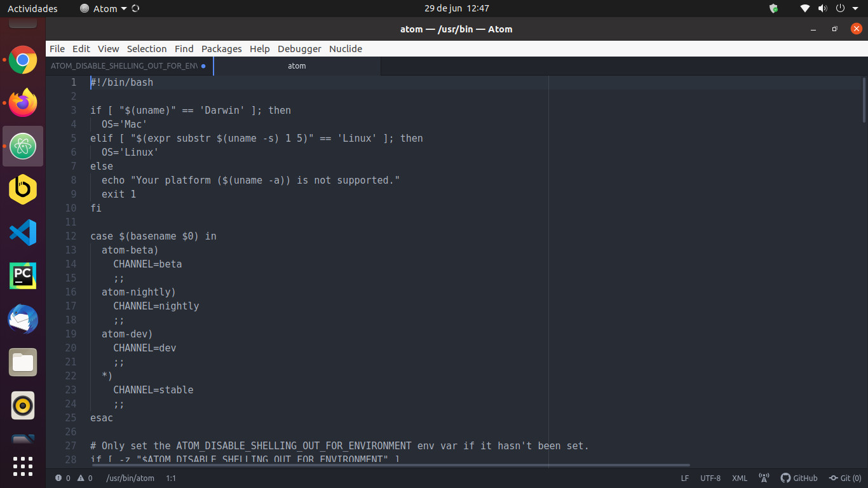
Task: Select the atom file tab
Action: pyautogui.click(x=297, y=66)
